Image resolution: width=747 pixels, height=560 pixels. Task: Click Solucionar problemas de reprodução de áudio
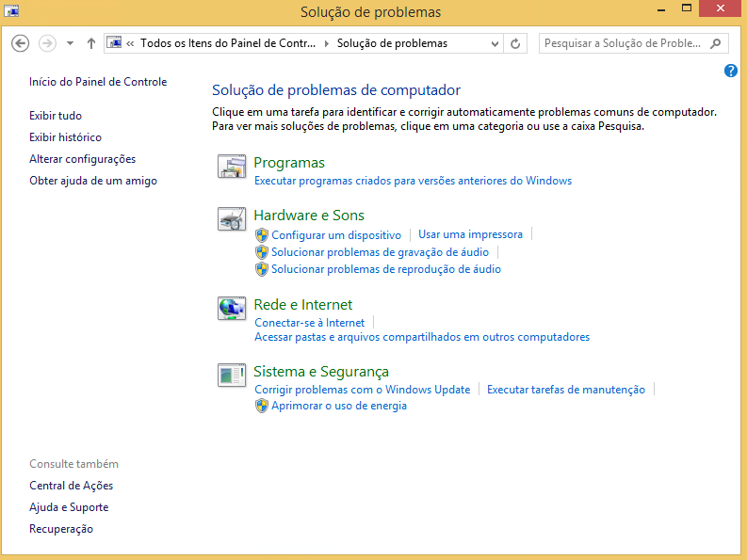386,269
